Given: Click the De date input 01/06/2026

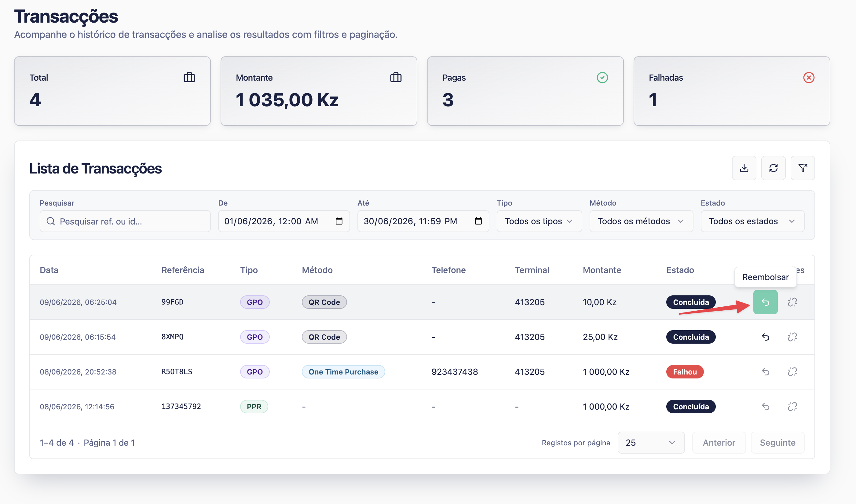Looking at the screenshot, I should coord(284,221).
